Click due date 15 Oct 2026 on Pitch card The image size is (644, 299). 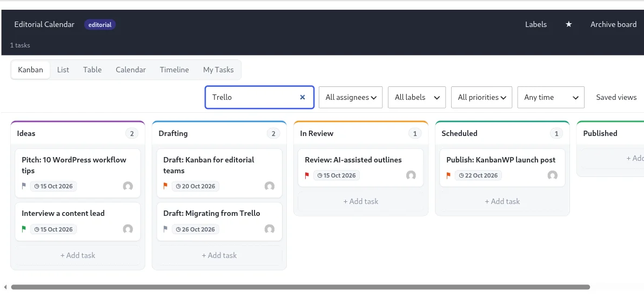(x=53, y=186)
